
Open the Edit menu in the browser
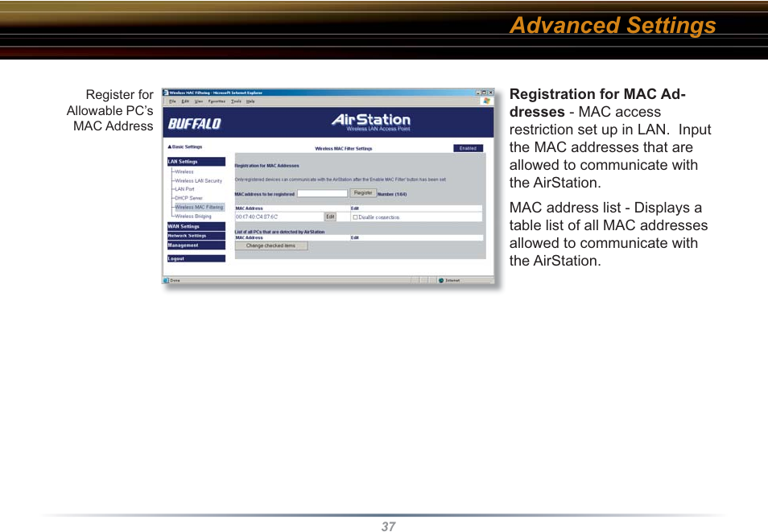click(185, 101)
